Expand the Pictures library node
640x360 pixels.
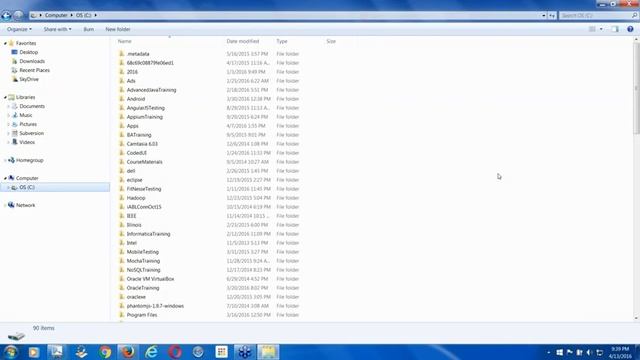pyautogui.click(x=9, y=124)
